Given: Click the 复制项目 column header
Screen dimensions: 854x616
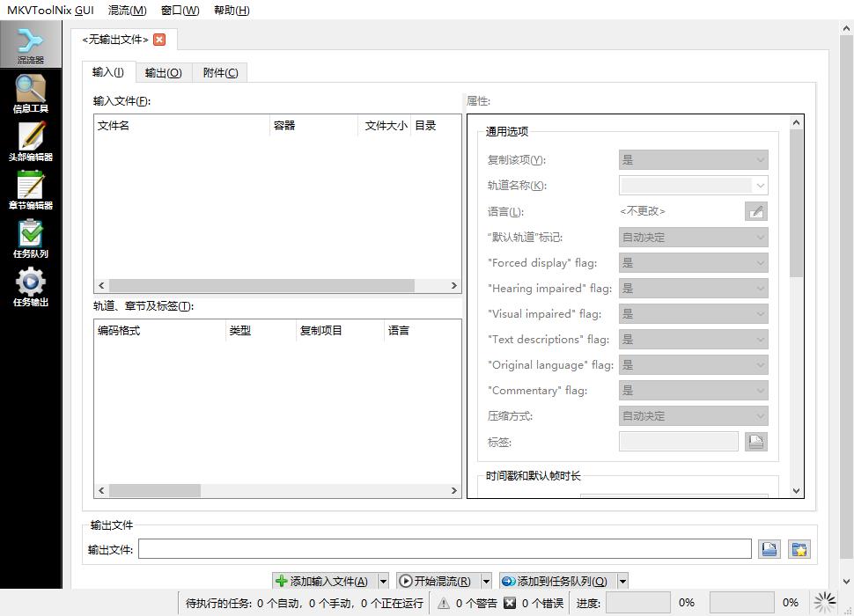Looking at the screenshot, I should [340, 331].
